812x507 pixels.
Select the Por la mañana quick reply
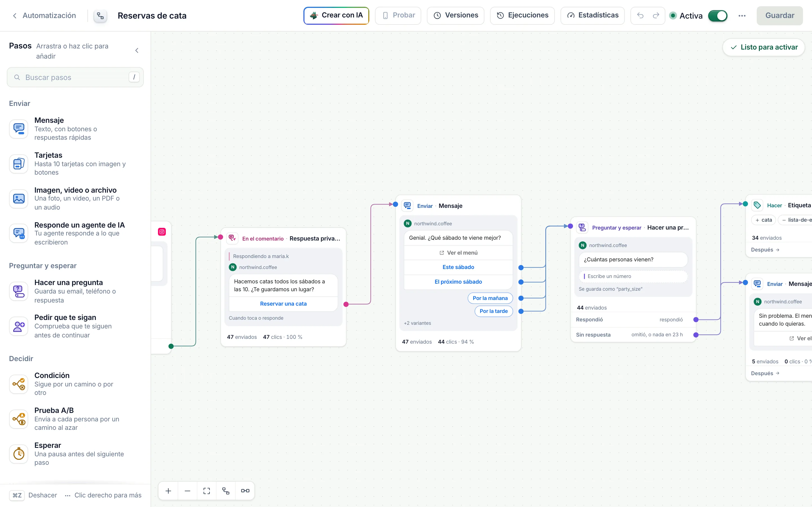tap(490, 298)
